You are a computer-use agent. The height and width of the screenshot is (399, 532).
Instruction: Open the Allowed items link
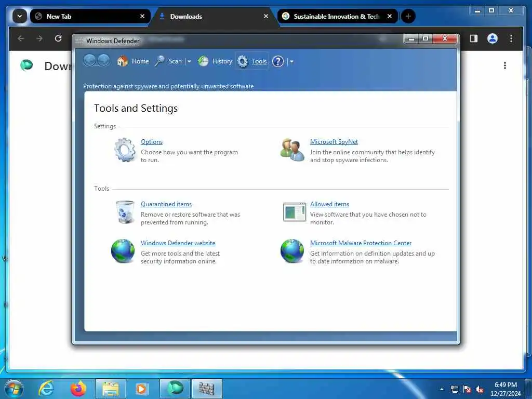(329, 204)
